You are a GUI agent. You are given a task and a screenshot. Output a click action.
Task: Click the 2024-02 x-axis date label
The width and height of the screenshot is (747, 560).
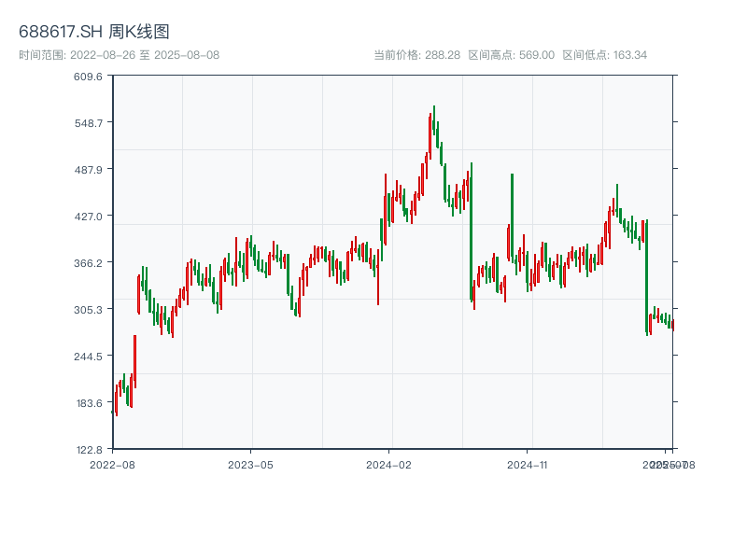388,464
